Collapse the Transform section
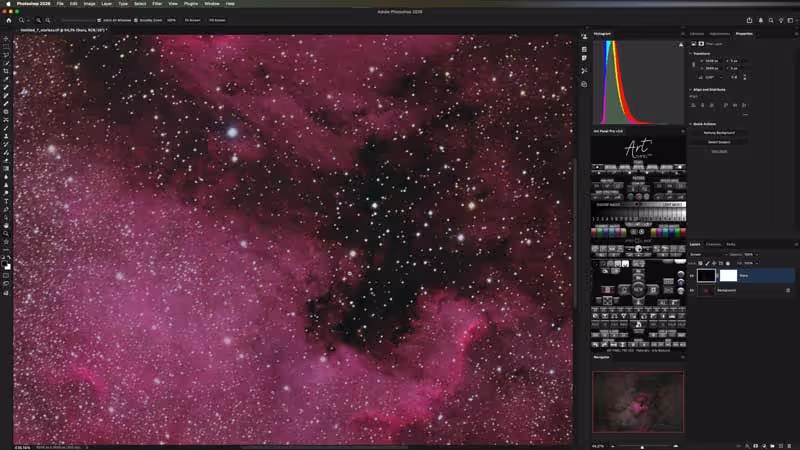 click(691, 54)
